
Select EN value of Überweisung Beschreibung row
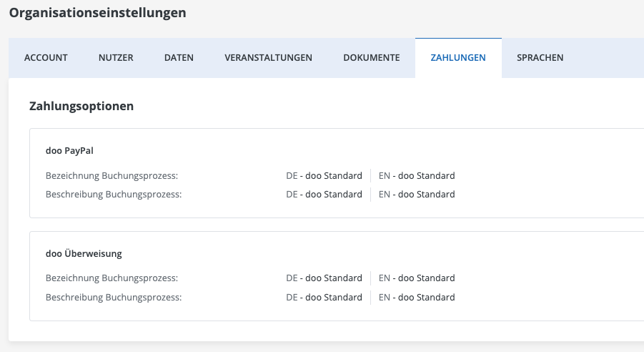pyautogui.click(x=417, y=297)
